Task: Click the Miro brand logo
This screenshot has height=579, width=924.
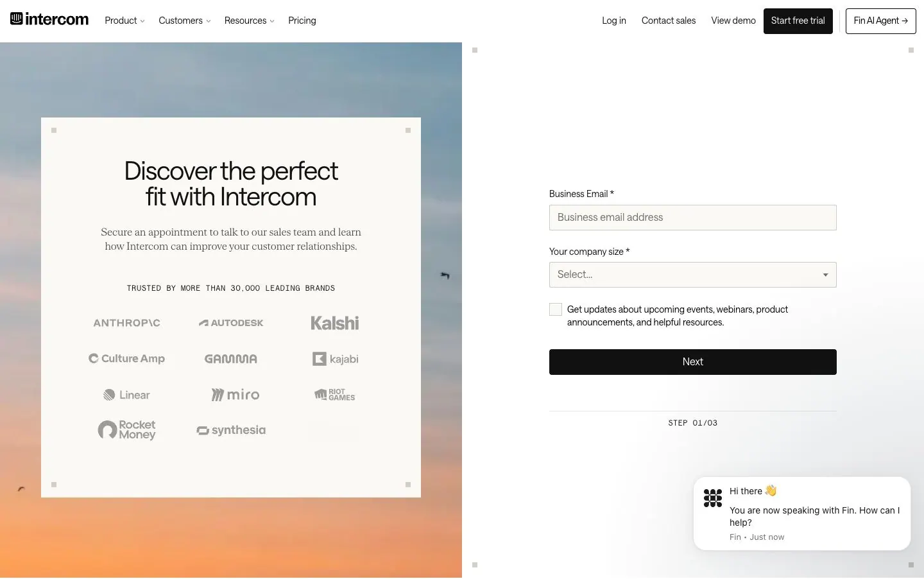Action: coord(235,395)
